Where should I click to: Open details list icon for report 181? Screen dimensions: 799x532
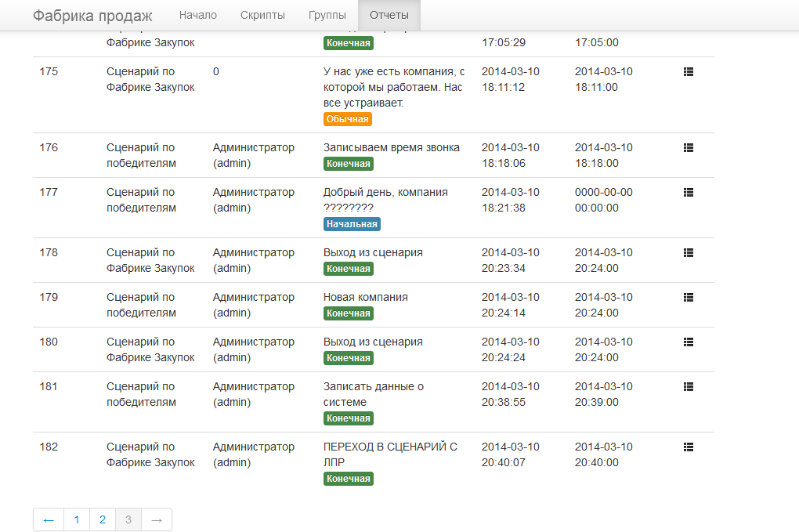tap(688, 387)
